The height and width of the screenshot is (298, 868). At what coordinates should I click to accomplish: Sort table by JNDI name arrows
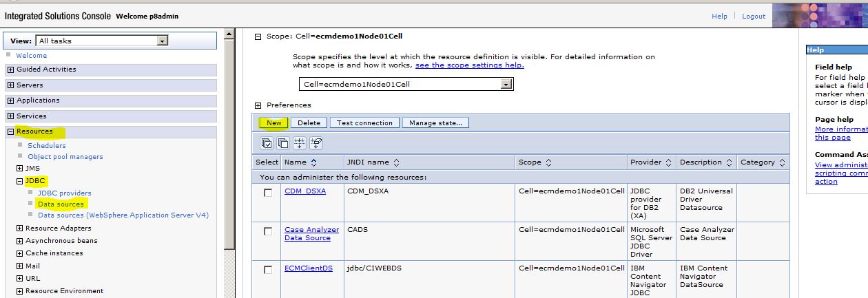coord(395,163)
